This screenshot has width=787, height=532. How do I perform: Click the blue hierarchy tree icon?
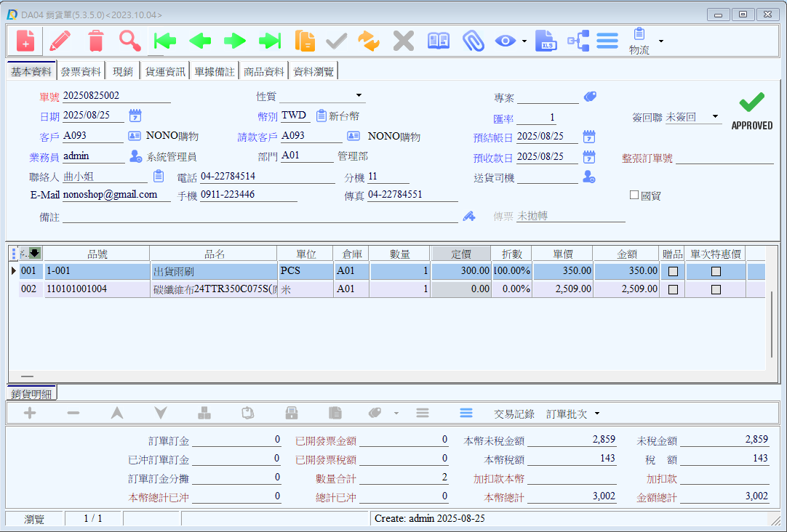pyautogui.click(x=578, y=41)
